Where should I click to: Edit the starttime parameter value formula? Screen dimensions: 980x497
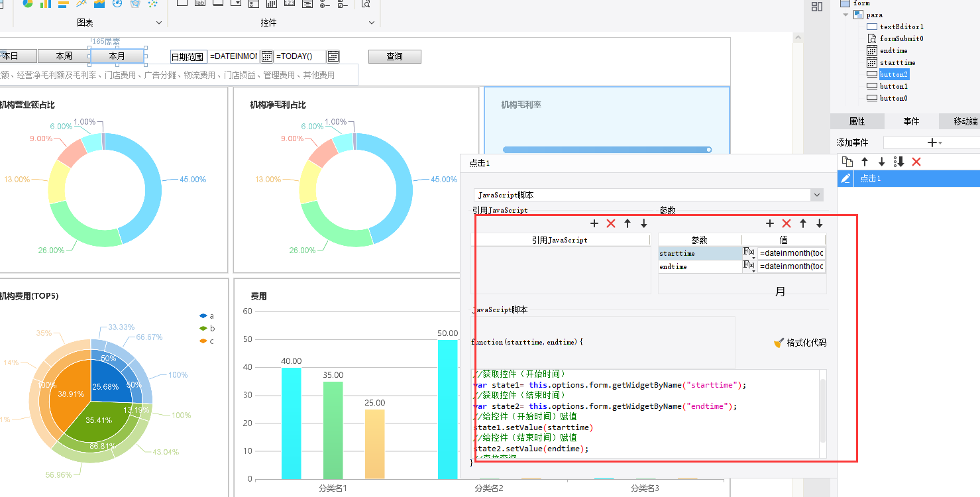tap(792, 253)
